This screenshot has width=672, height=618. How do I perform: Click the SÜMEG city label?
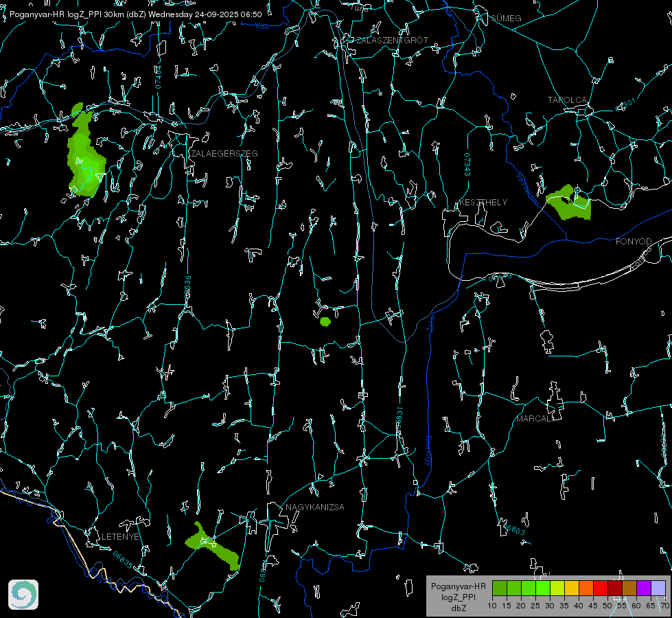coord(506,19)
